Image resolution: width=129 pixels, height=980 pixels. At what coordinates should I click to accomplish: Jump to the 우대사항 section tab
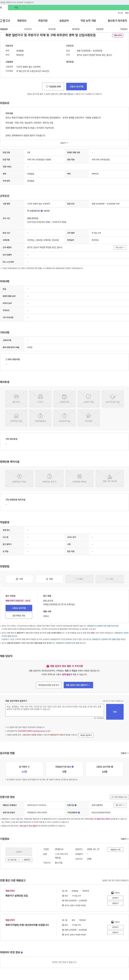(52, 29)
